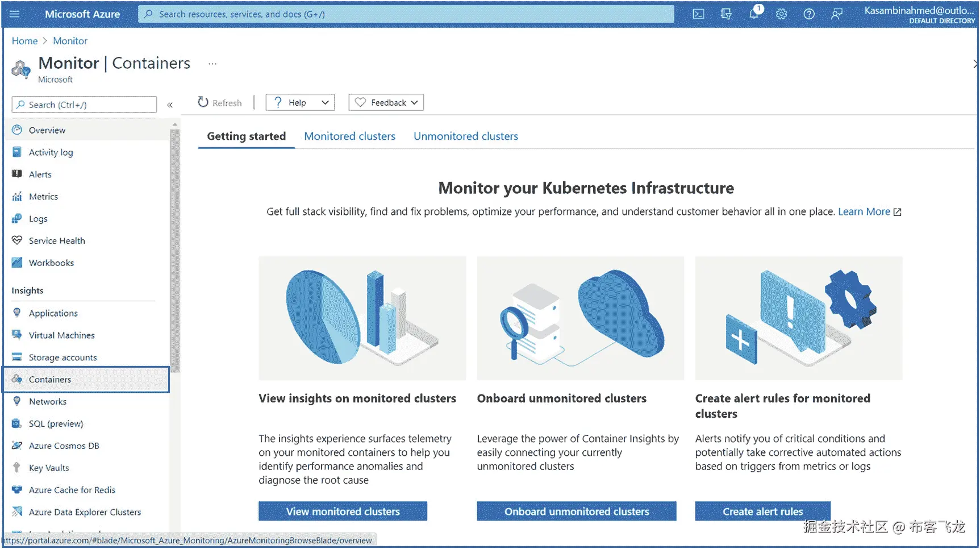Select Overview in the side menu
This screenshot has height=549, width=980.
tap(86, 130)
